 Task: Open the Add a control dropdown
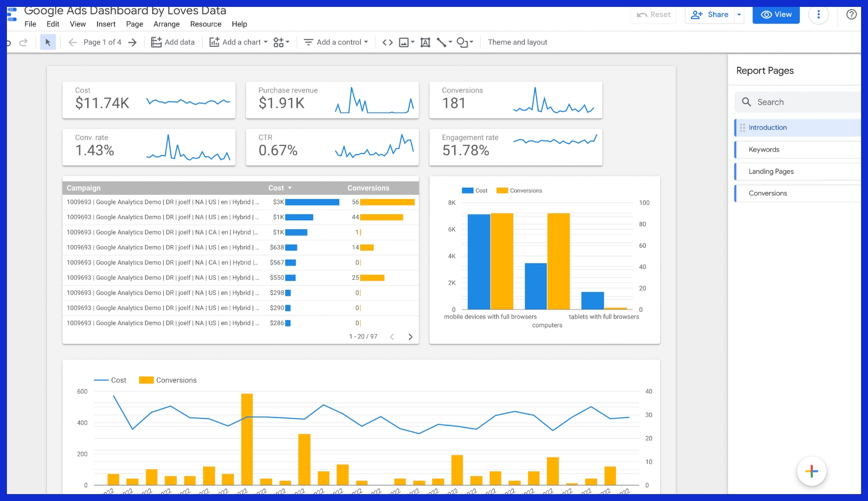coord(336,42)
